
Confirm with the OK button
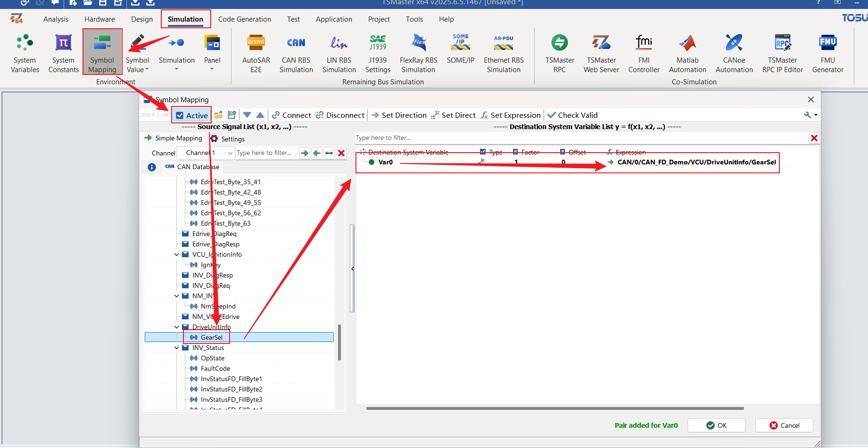coord(716,425)
